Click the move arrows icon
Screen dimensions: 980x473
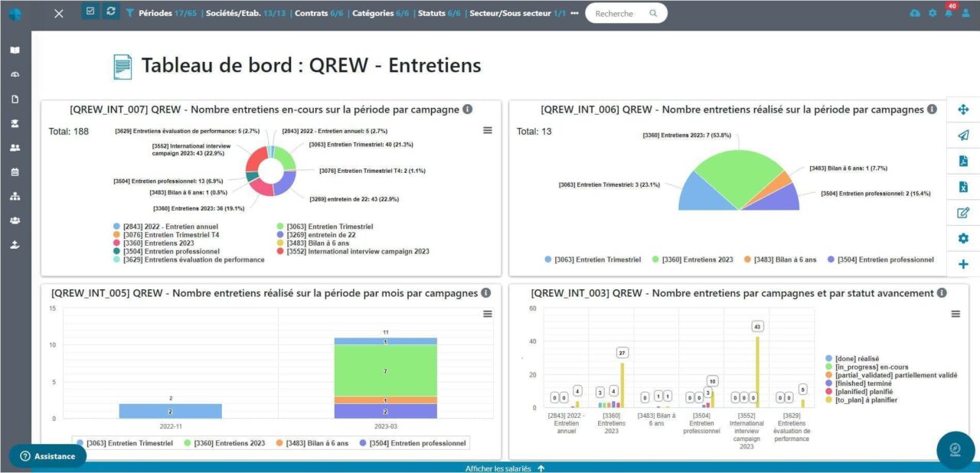[963, 109]
